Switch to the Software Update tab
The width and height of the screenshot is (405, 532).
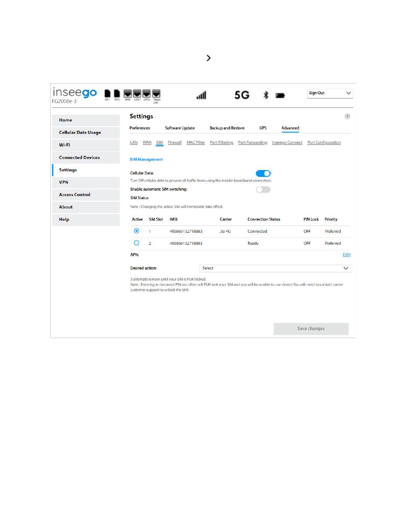click(180, 128)
